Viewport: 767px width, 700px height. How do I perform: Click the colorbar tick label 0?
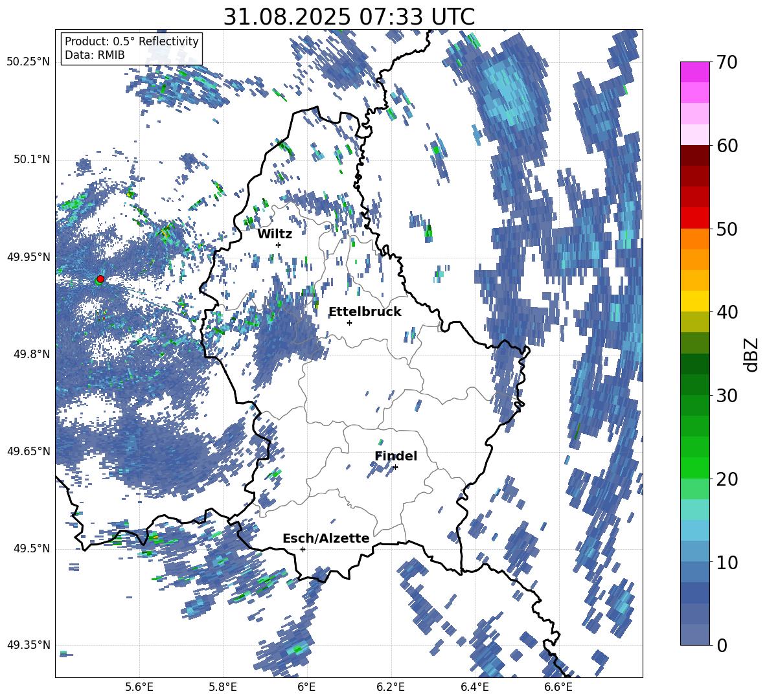pos(721,645)
